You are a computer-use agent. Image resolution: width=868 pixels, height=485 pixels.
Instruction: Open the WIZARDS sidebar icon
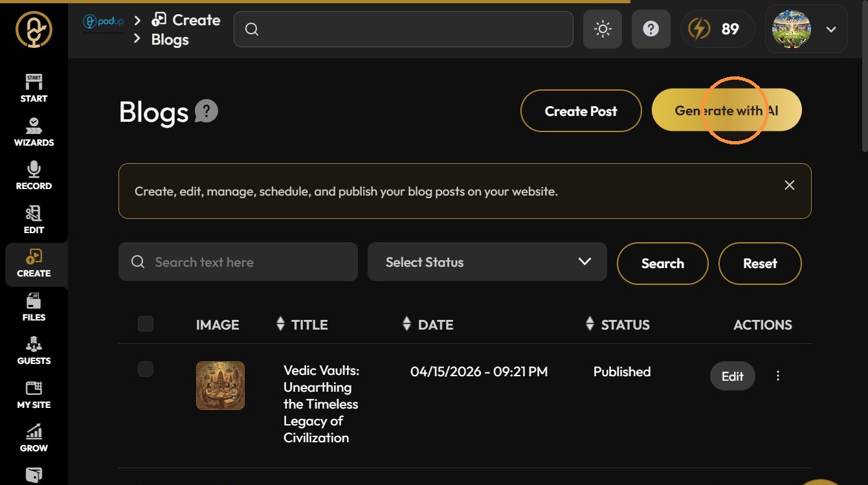[x=34, y=132]
